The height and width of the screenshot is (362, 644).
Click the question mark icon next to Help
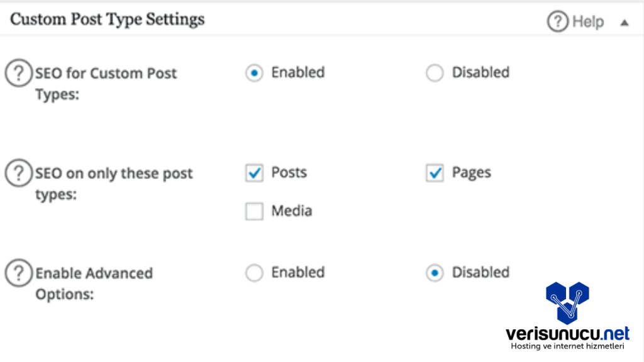tap(557, 22)
